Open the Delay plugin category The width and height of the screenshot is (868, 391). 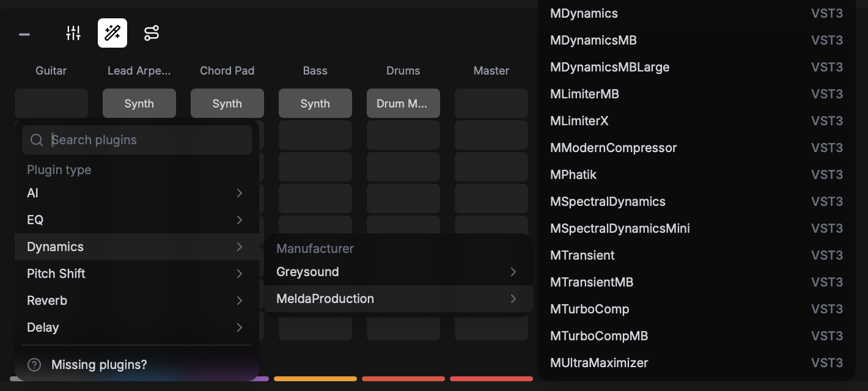coord(137,327)
